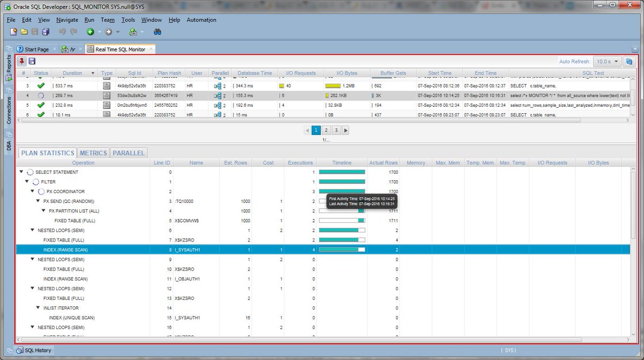Viewport: 644px width, 360px height.
Task: Go to page 2 of monitor list
Action: coord(326,130)
